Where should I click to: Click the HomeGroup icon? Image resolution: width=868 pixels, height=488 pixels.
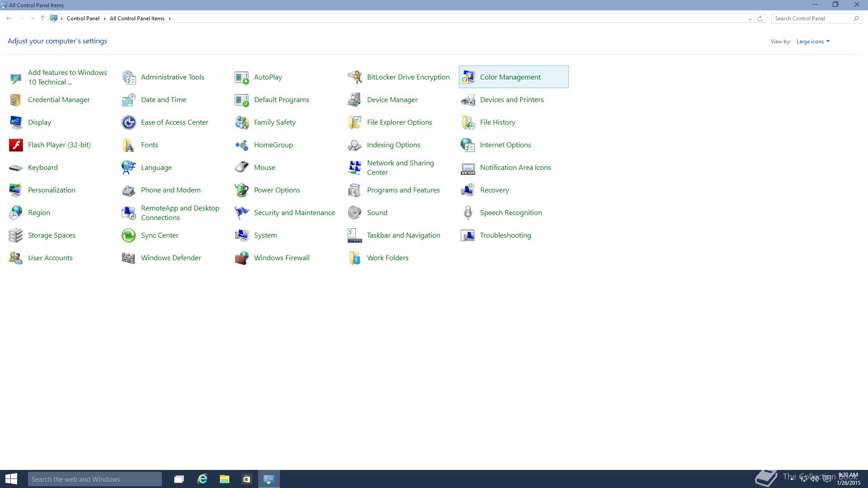click(242, 145)
